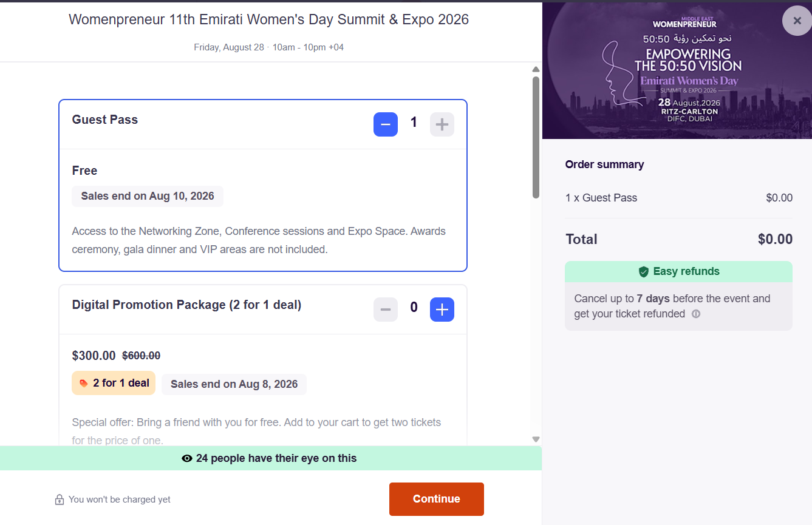Click the Easy refunds shield icon

(644, 272)
